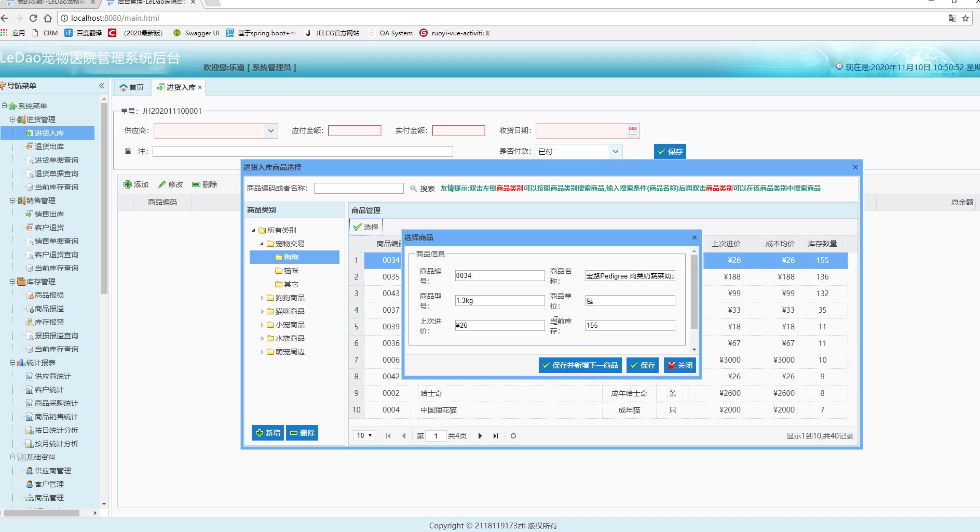Click the 商品编码或者名称 search input field
The image size is (980, 532).
359,189
